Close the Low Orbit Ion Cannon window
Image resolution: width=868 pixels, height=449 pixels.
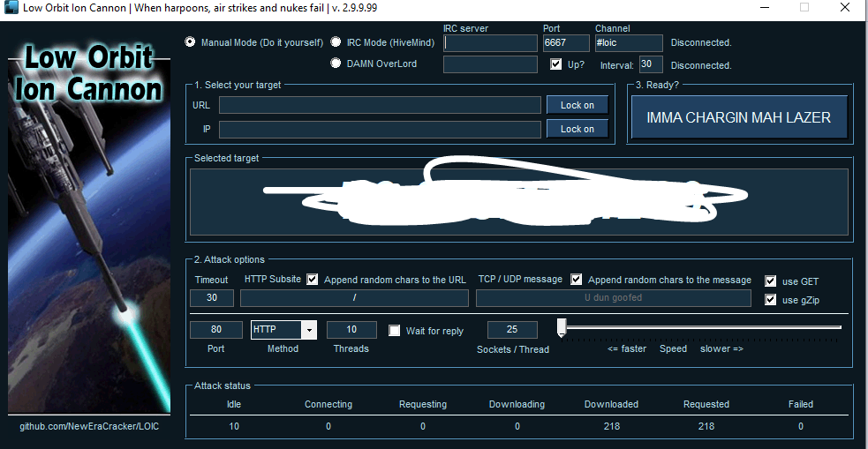click(x=845, y=8)
